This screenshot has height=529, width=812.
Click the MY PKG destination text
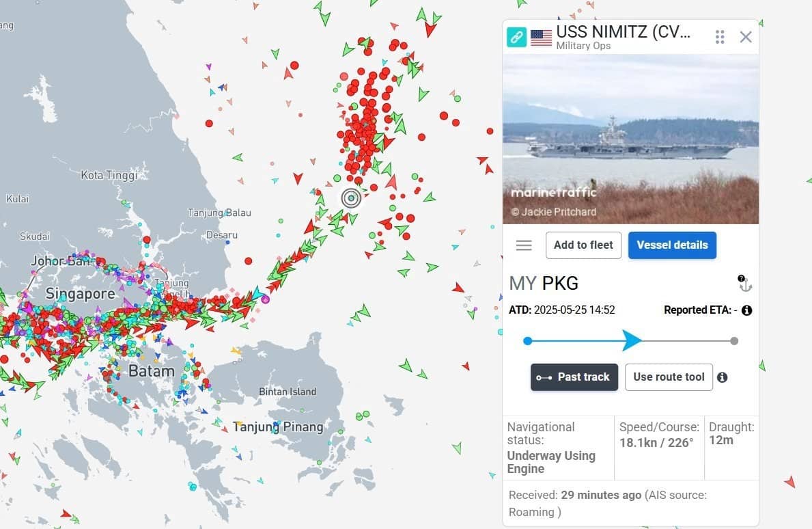click(x=544, y=283)
